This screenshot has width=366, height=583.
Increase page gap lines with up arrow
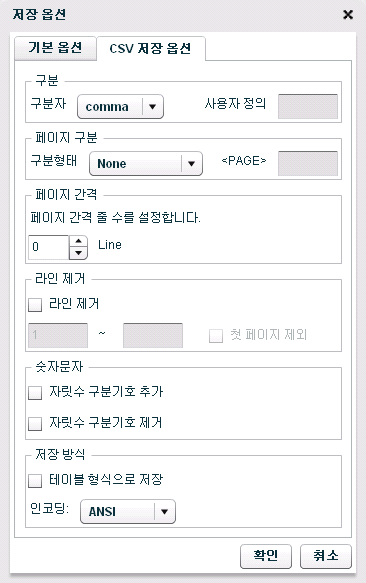[x=78, y=241]
